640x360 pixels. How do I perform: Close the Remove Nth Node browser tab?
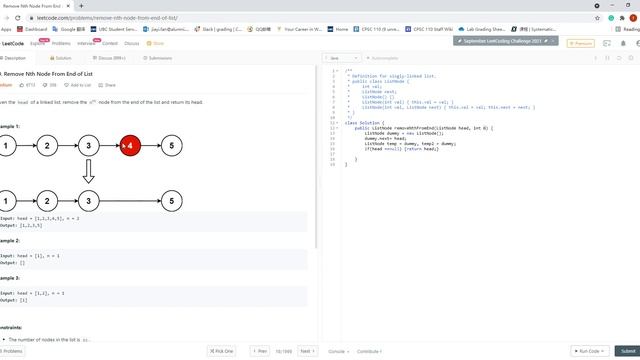[68, 6]
